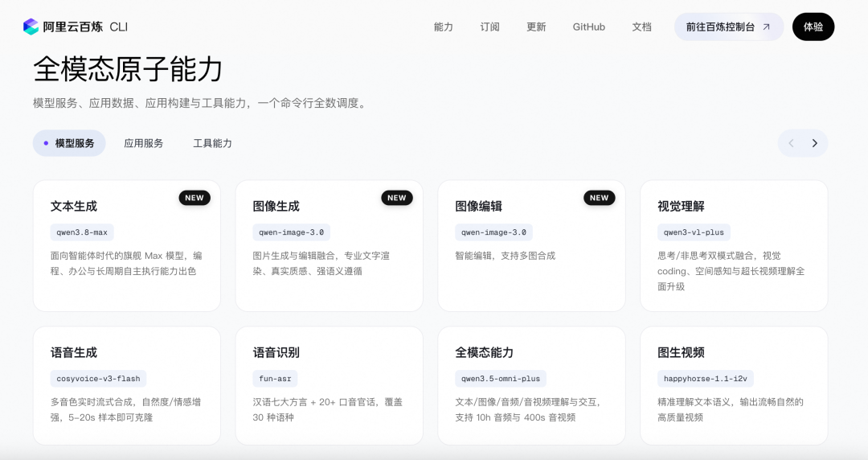Open 更新 in the top navigation

pos(536,27)
